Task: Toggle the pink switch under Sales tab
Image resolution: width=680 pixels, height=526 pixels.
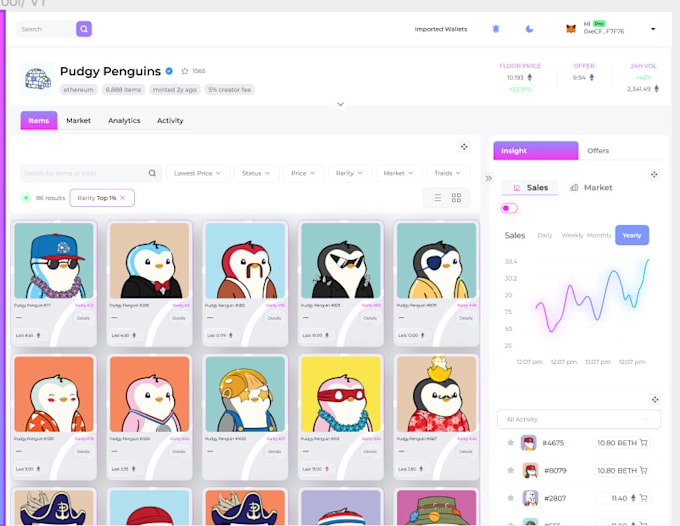Action: point(509,208)
